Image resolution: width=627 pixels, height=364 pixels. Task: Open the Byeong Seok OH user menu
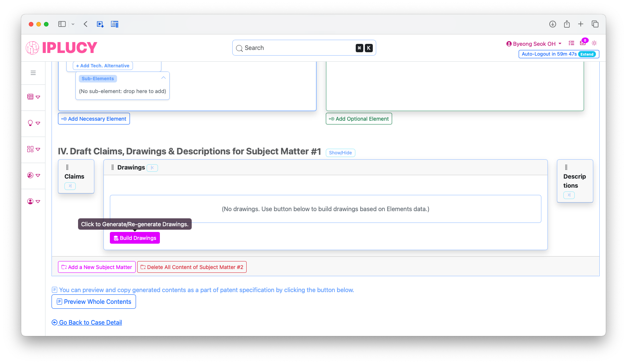[x=534, y=44]
